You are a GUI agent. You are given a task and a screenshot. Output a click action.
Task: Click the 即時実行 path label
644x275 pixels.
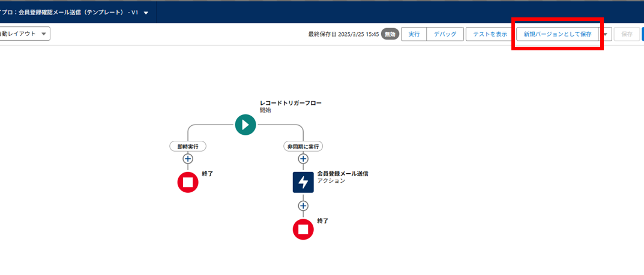click(x=188, y=146)
